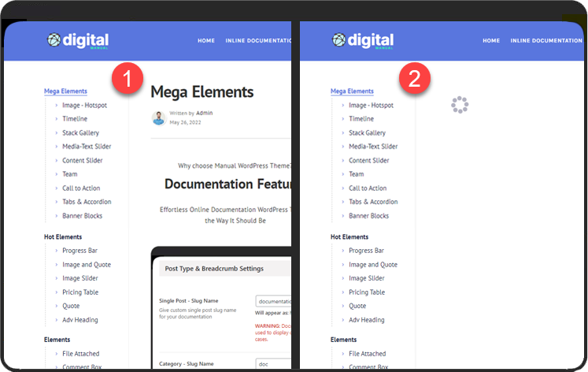Click the Admin author name link
This screenshot has width=588, height=372.
204,113
